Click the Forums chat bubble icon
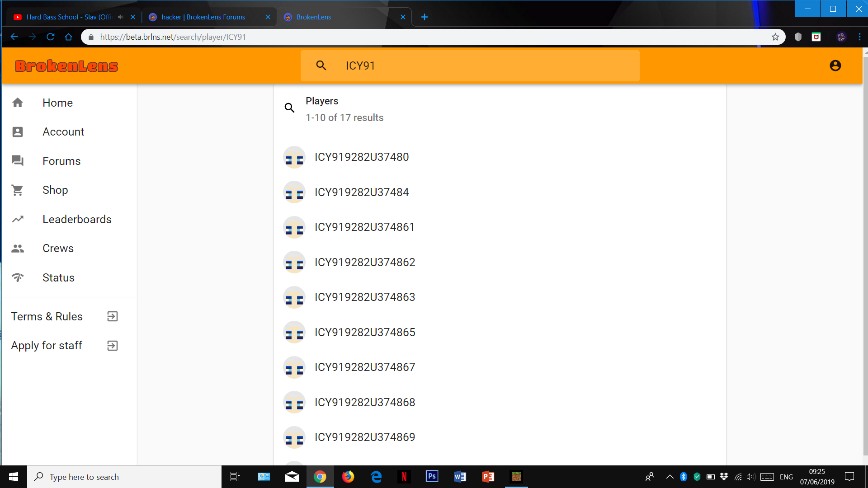This screenshot has width=868, height=488. (18, 161)
